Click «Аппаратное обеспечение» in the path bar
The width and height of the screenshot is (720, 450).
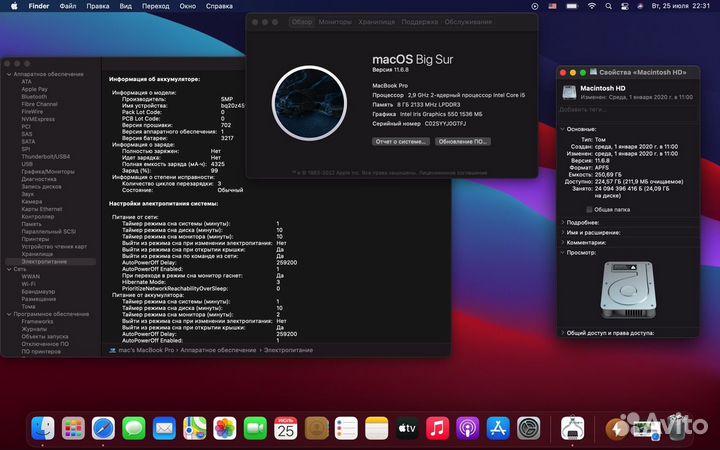[218, 350]
